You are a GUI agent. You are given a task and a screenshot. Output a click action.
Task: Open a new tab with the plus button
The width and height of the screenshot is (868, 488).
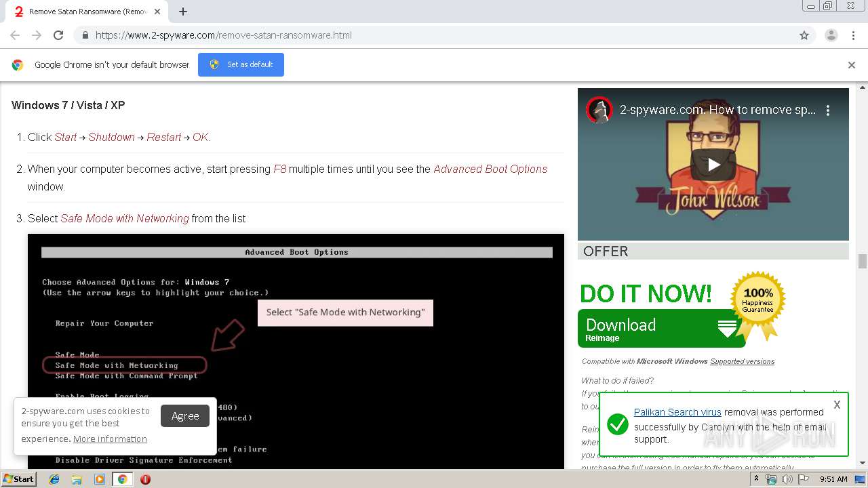pyautogui.click(x=183, y=12)
